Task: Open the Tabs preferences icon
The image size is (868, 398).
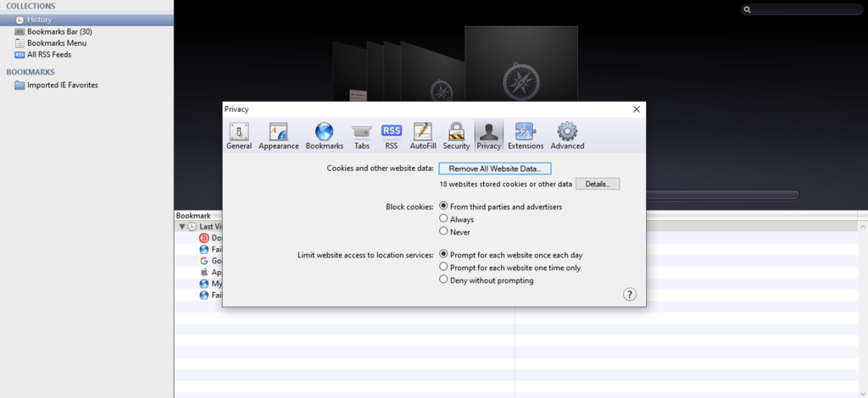Action: (x=361, y=136)
